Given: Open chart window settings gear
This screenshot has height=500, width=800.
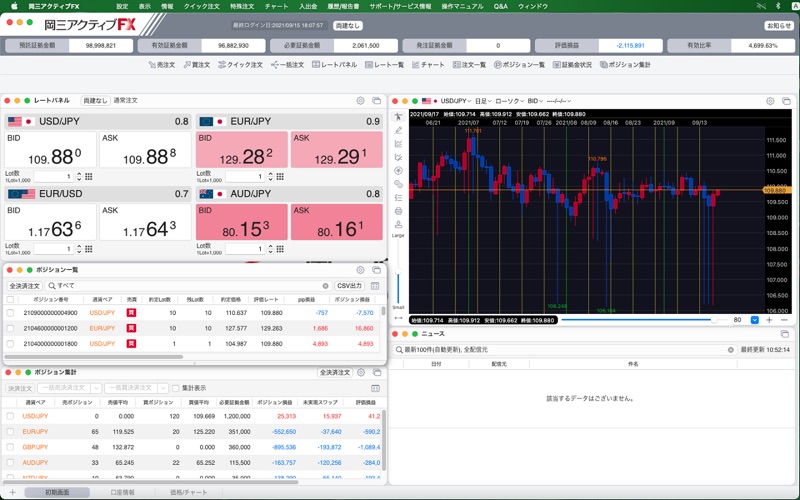Looking at the screenshot, I should (x=769, y=101).
